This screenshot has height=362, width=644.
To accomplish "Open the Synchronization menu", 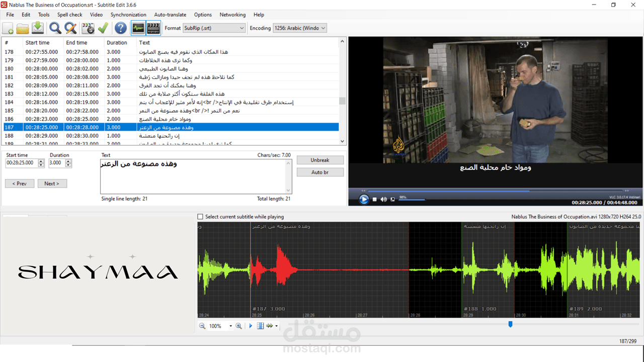I will [x=128, y=15].
